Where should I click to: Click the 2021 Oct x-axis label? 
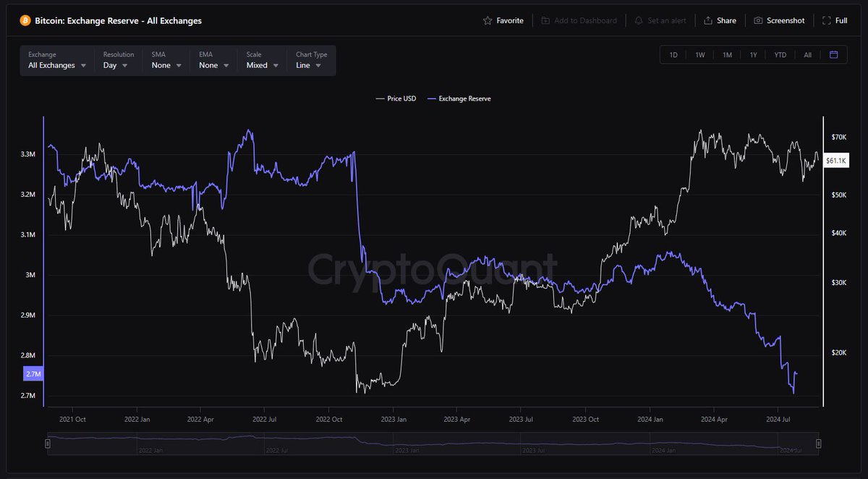[x=73, y=419]
